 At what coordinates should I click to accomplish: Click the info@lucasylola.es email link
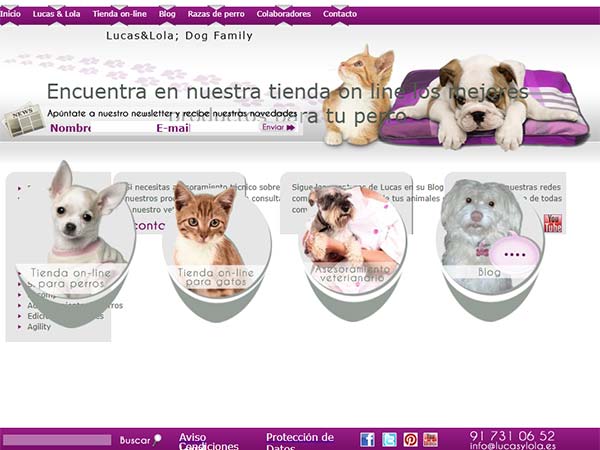click(513, 446)
